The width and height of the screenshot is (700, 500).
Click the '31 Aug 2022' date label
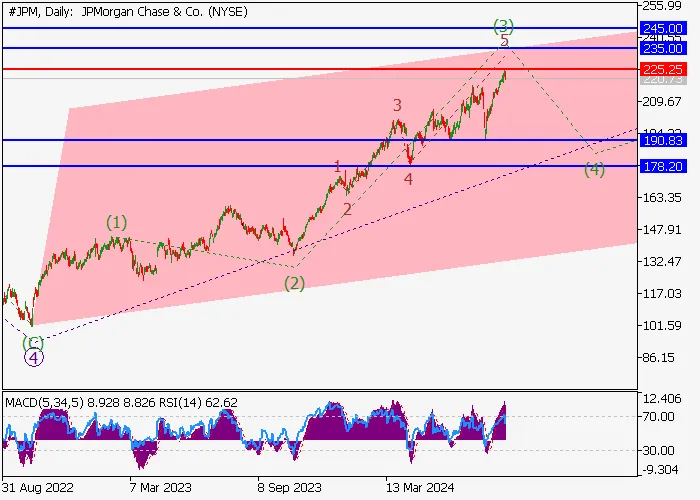38,487
